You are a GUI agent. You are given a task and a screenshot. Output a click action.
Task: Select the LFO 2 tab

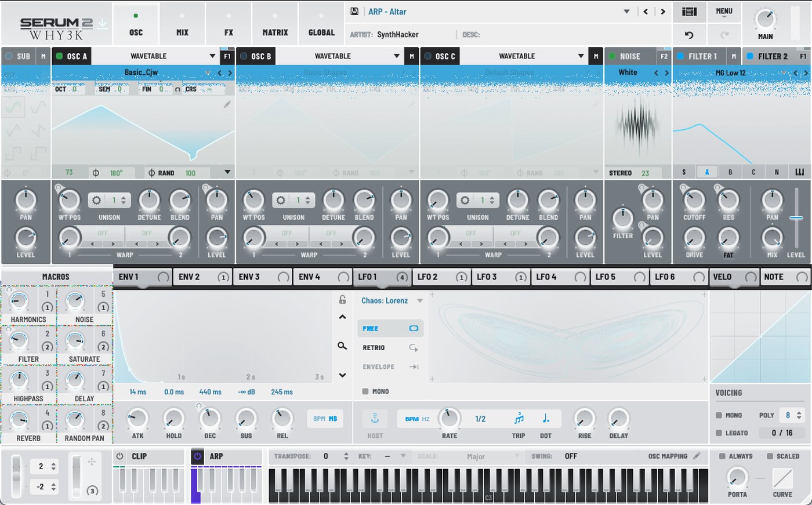click(441, 277)
